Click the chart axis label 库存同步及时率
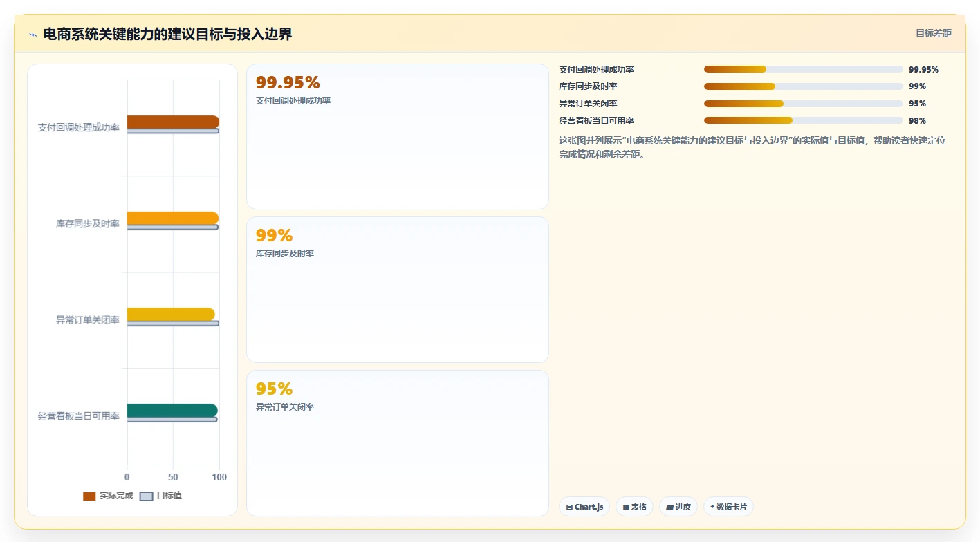Viewport: 980px width, 542px height. [x=88, y=224]
